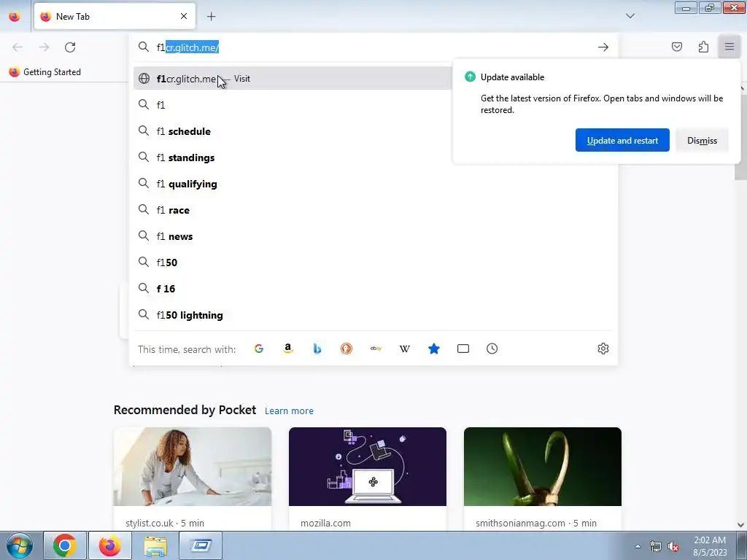This screenshot has width=747, height=560.
Task: Show hidden system tray icons arrow
Action: tap(638, 546)
